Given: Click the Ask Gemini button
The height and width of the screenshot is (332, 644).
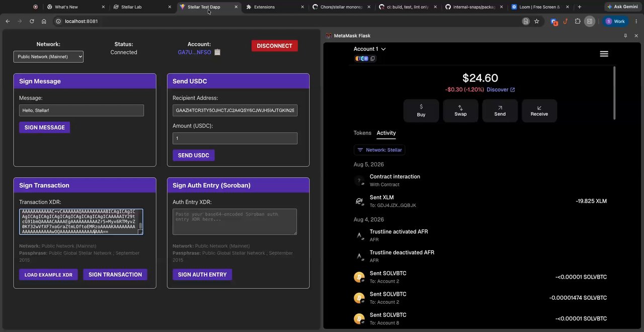Looking at the screenshot, I should pos(622,7).
